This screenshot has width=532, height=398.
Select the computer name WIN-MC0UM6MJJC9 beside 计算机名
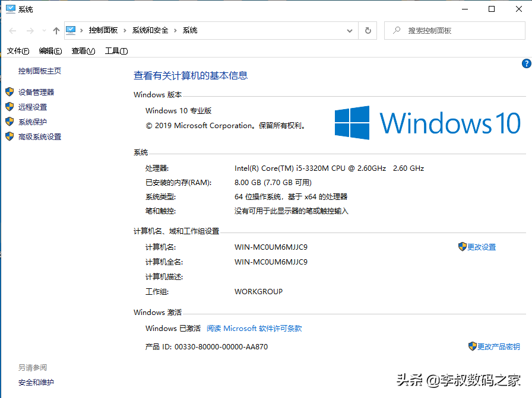(x=271, y=247)
